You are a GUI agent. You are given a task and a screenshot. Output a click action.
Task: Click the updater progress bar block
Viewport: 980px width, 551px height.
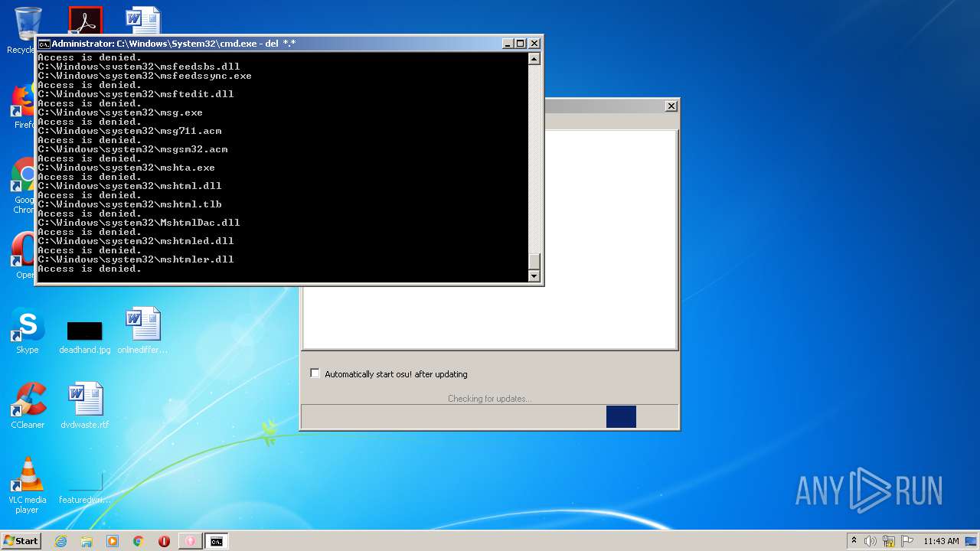(621, 416)
